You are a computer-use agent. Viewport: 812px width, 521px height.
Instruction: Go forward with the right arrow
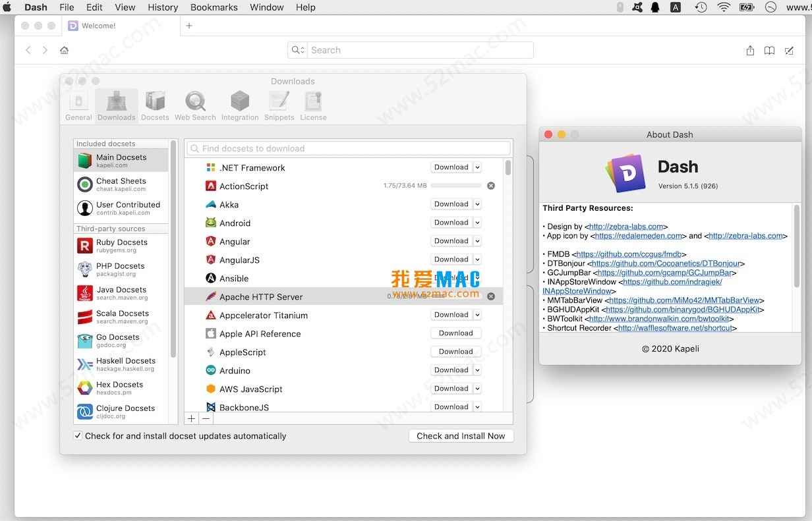[x=45, y=50]
